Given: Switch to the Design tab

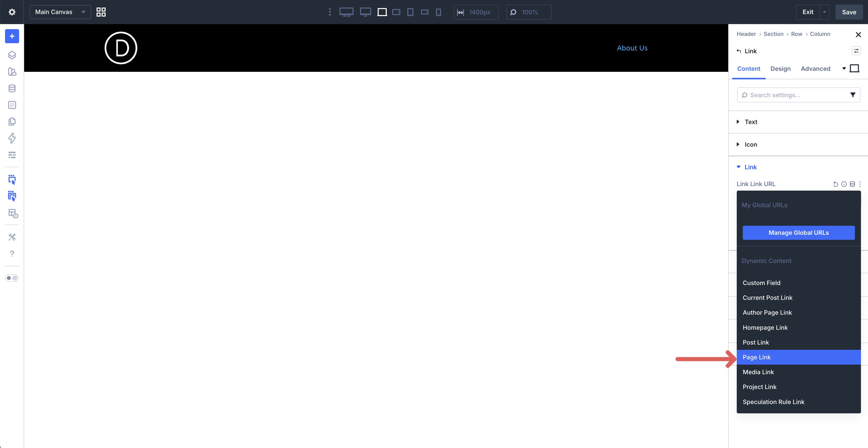Looking at the screenshot, I should click(x=781, y=69).
